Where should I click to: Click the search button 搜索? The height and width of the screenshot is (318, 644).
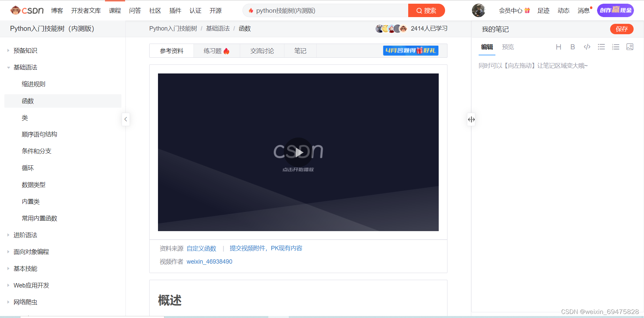click(x=426, y=10)
